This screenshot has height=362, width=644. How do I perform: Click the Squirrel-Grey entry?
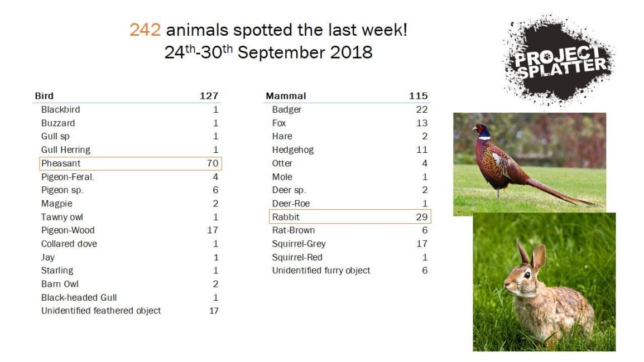point(299,244)
